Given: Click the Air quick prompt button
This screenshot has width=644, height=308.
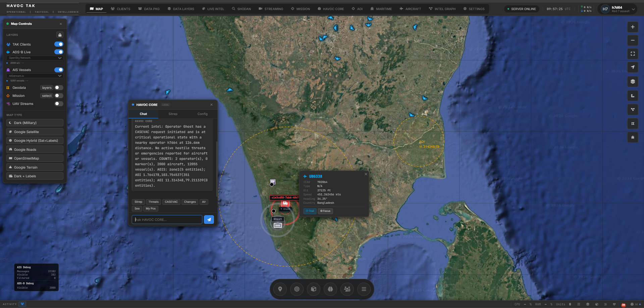Looking at the screenshot, I should [x=204, y=202].
